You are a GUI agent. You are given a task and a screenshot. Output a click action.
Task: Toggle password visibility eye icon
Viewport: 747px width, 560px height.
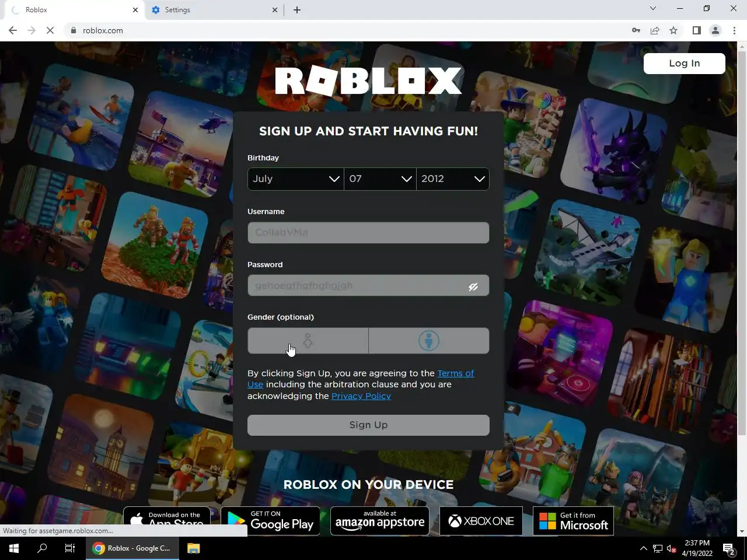coord(473,286)
